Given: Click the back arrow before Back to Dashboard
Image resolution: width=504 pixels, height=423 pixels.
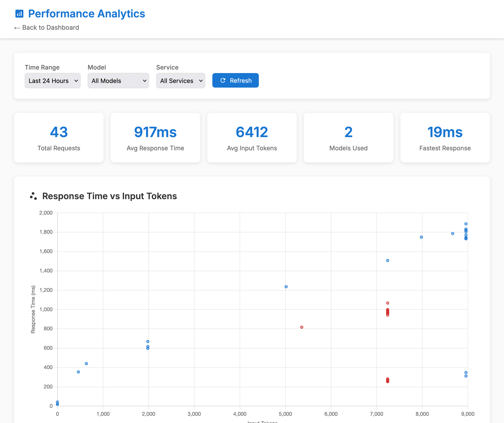Looking at the screenshot, I should 17,28.
